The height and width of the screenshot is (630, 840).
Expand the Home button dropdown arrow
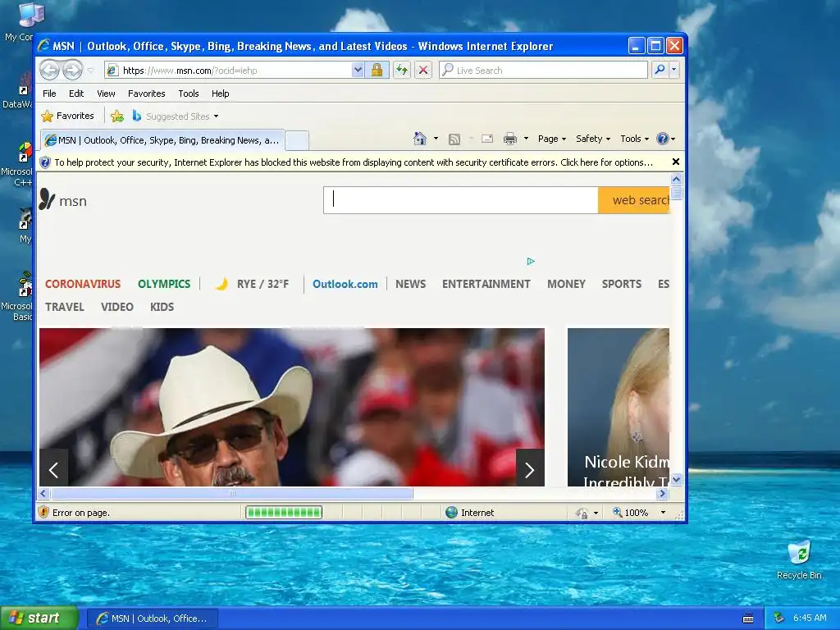pyautogui.click(x=436, y=139)
